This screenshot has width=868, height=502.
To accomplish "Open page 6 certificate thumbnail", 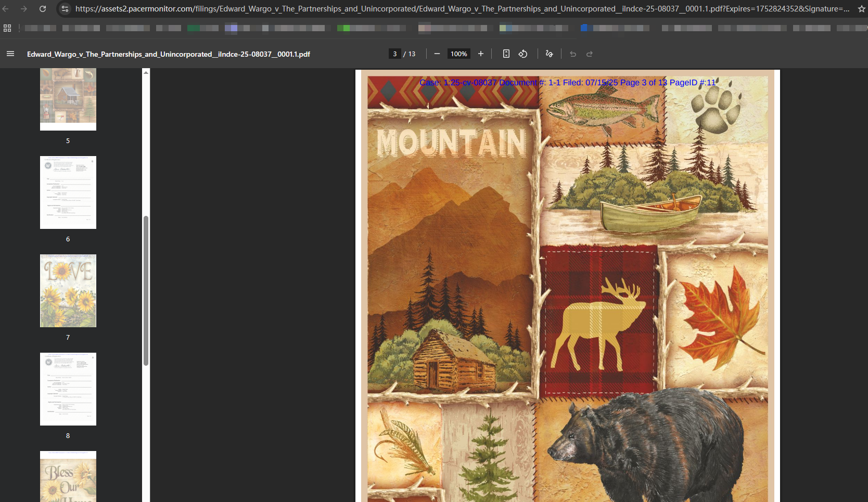I will click(68, 192).
